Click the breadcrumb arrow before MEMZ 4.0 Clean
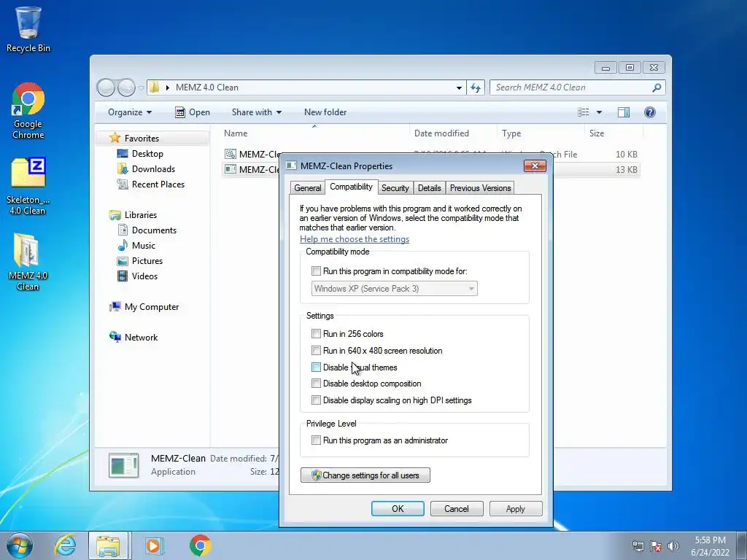Screen dimensions: 747x560 click(x=168, y=87)
